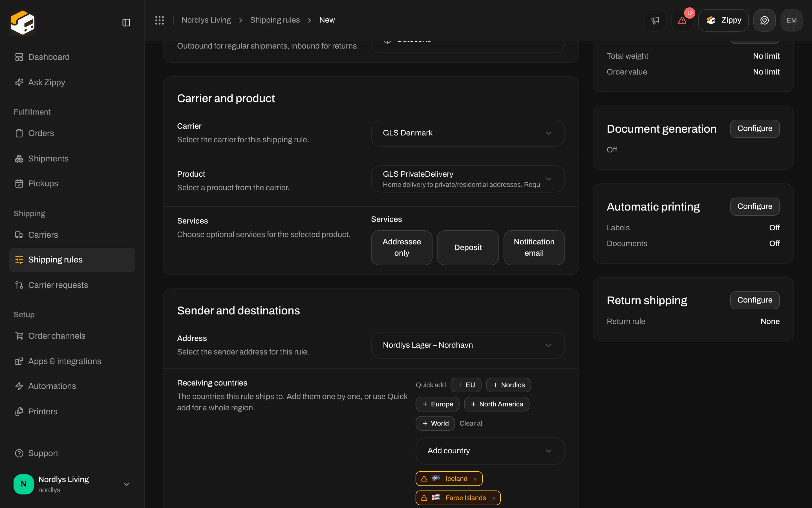812x508 pixels.
Task: Click the New breadcrumb
Action: click(327, 20)
